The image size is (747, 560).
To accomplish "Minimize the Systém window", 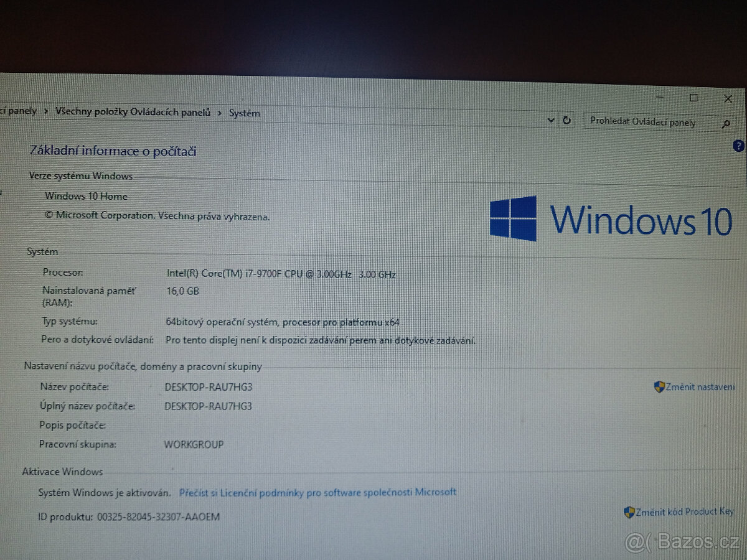I will click(660, 97).
